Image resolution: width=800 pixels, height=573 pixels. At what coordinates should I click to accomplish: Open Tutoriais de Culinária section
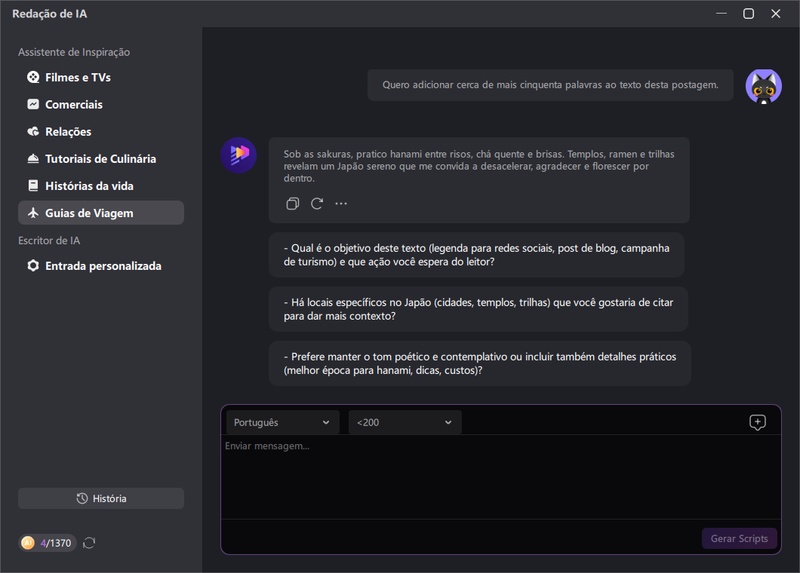coord(100,158)
